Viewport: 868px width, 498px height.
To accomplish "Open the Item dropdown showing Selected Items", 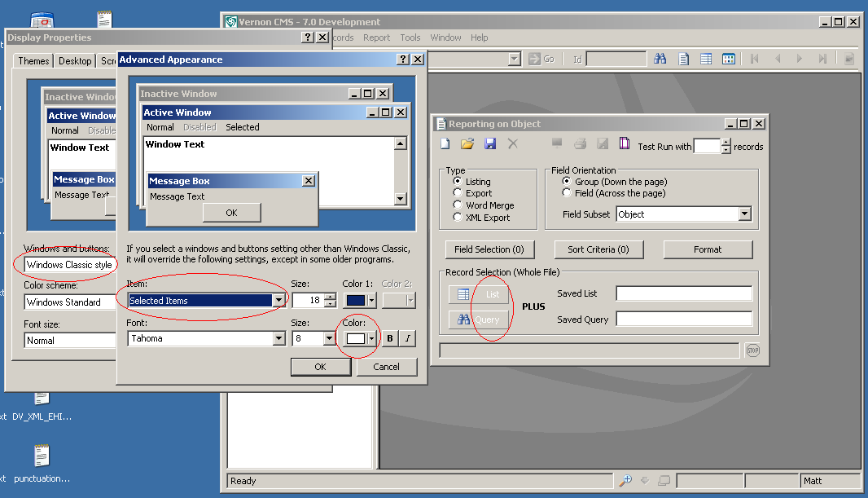I will (278, 300).
